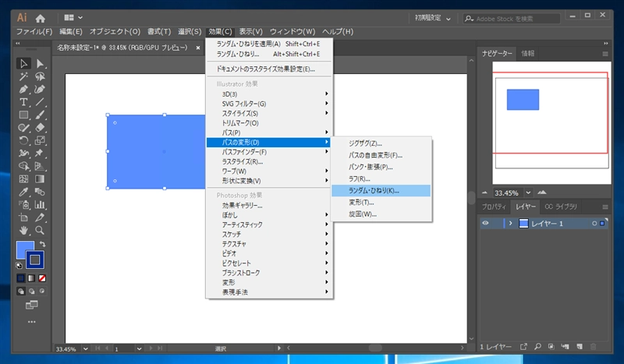
Task: Toggle visibility eye of レイヤー 1
Action: [x=485, y=223]
